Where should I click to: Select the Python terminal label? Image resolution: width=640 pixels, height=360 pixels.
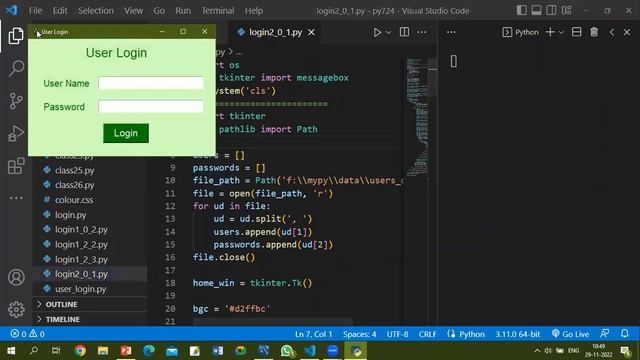pyautogui.click(x=520, y=32)
